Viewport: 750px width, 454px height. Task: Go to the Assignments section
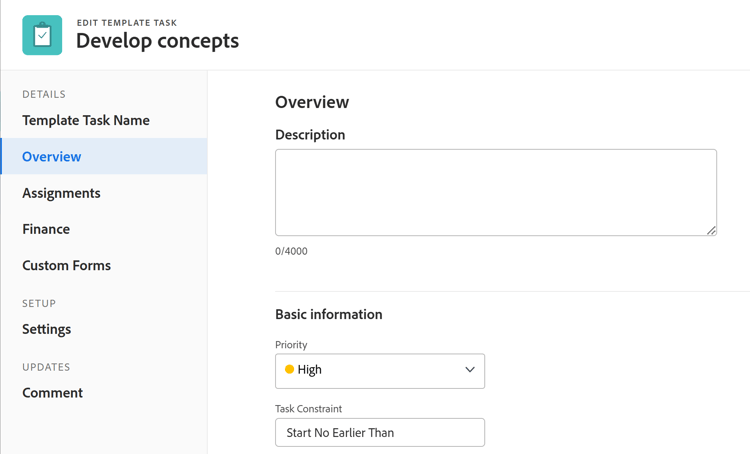pos(61,193)
